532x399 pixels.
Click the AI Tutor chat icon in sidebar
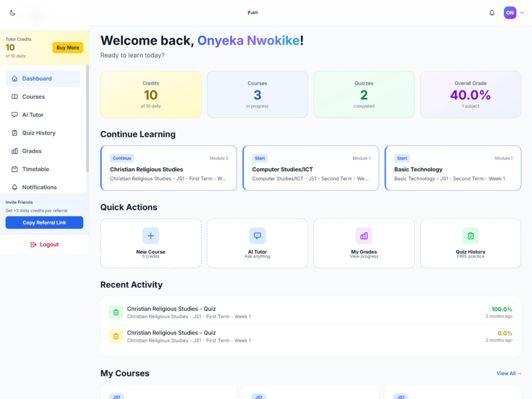(x=14, y=115)
